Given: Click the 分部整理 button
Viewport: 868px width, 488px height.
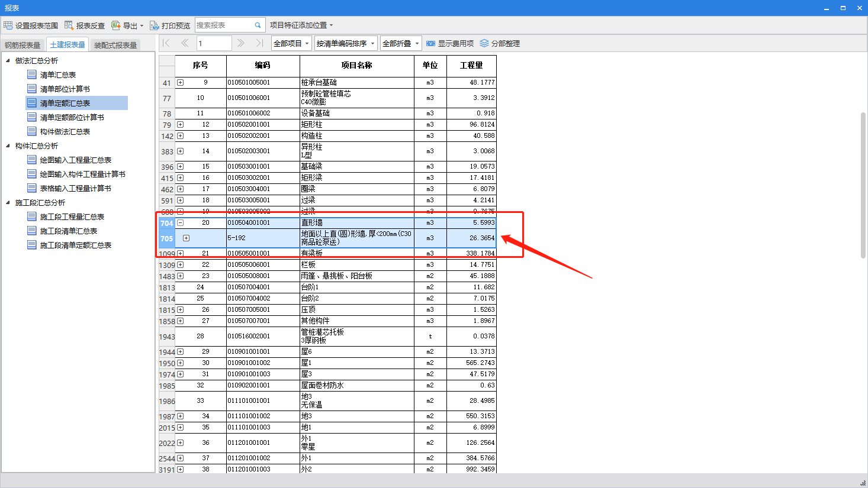Looking at the screenshot, I should (500, 43).
